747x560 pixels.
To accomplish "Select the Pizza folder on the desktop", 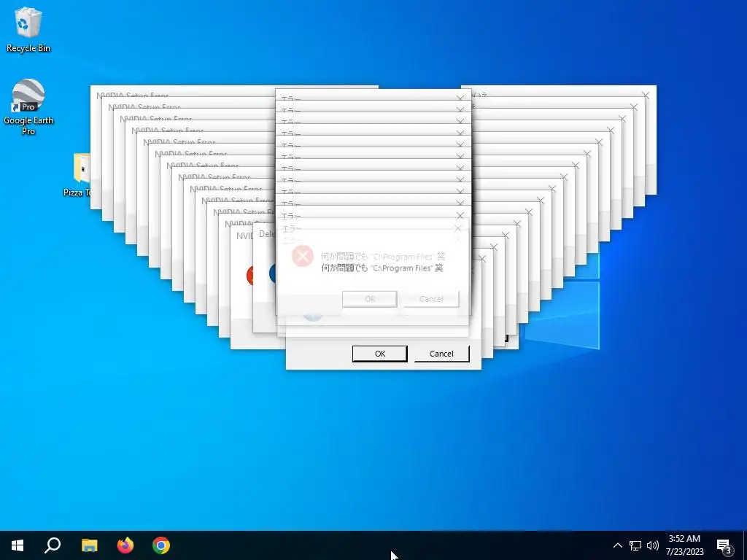I will click(x=79, y=175).
